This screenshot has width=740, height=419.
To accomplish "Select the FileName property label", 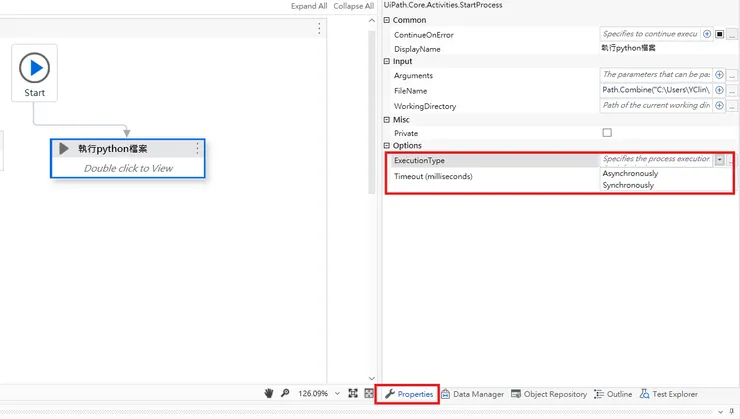I will [410, 91].
